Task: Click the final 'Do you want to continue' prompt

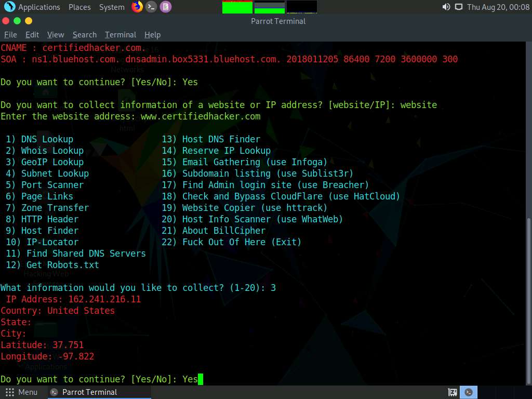Action: (x=99, y=379)
